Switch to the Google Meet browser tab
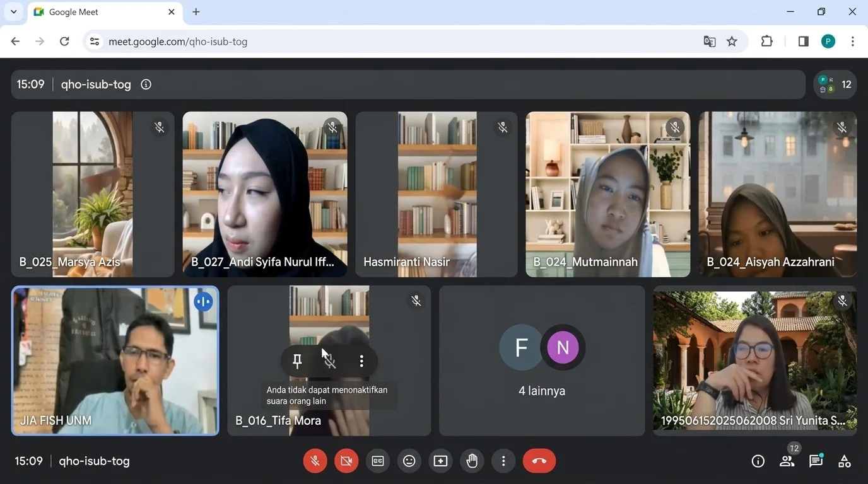The width and height of the screenshot is (868, 484). (105, 12)
